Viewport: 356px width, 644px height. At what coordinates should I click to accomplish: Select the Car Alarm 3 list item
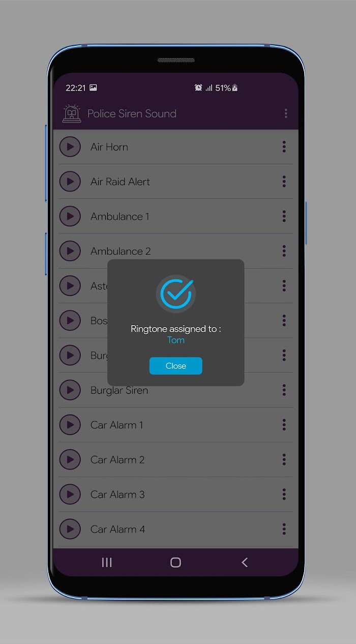[176, 494]
